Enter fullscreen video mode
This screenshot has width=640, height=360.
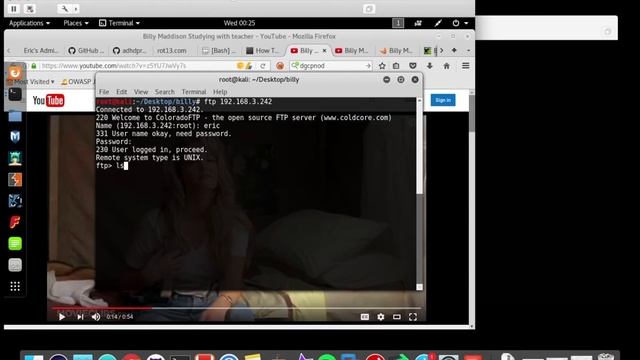click(413, 317)
